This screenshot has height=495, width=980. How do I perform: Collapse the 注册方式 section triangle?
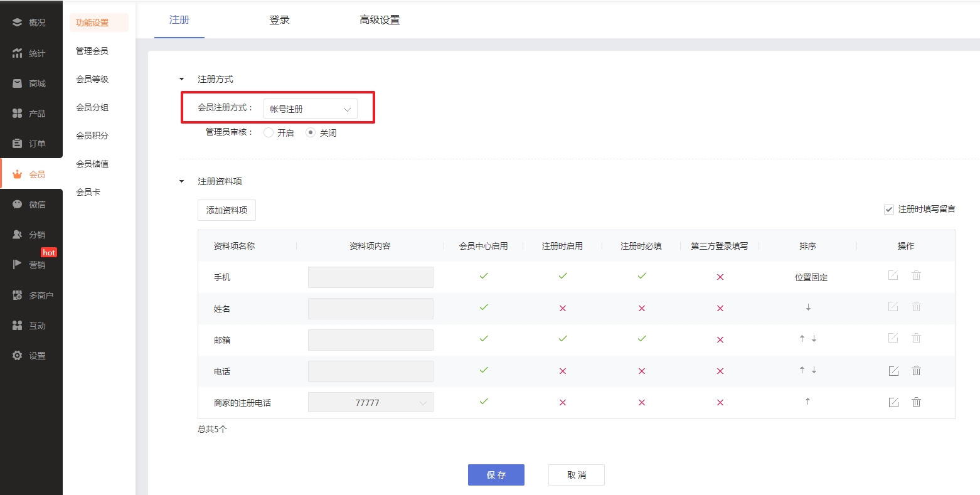click(182, 79)
